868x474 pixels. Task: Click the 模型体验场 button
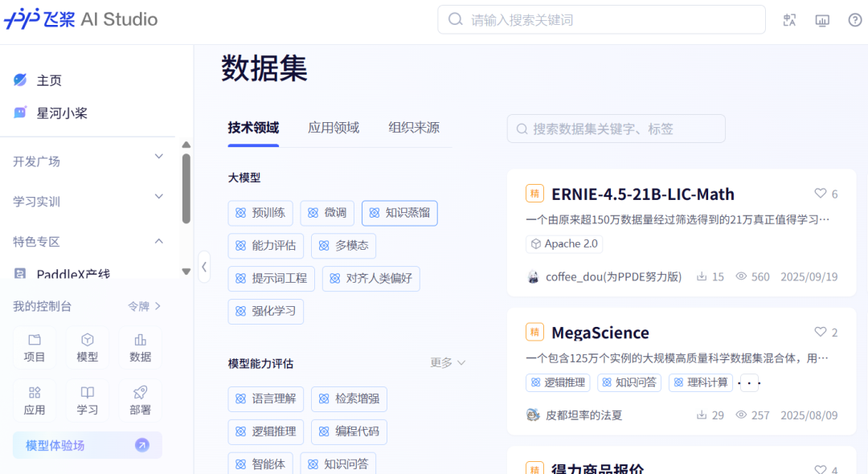(87, 445)
